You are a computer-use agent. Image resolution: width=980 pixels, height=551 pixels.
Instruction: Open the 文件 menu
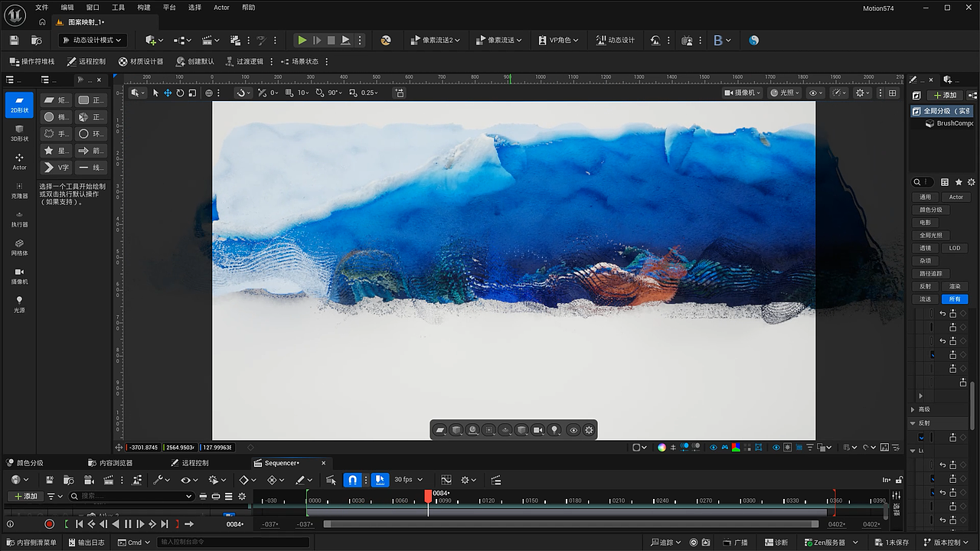41,8
